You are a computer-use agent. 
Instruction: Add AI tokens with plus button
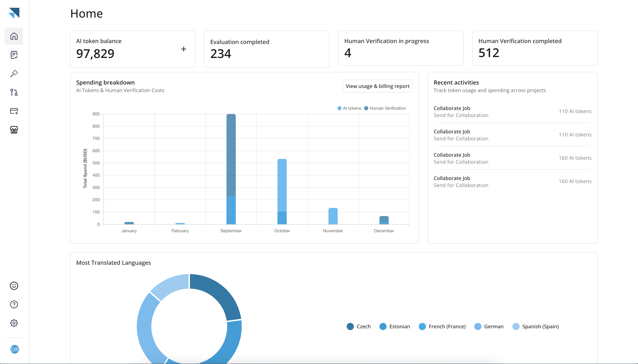[183, 49]
